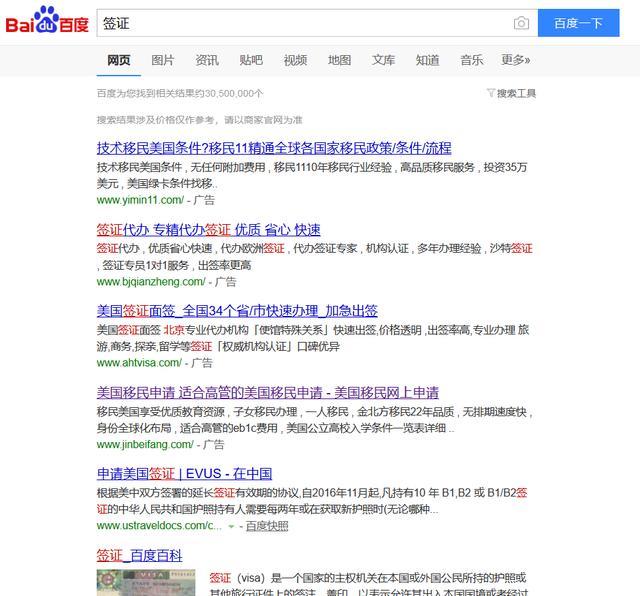Select the 文库 tab
Screen dimensions: 640x596
point(383,60)
